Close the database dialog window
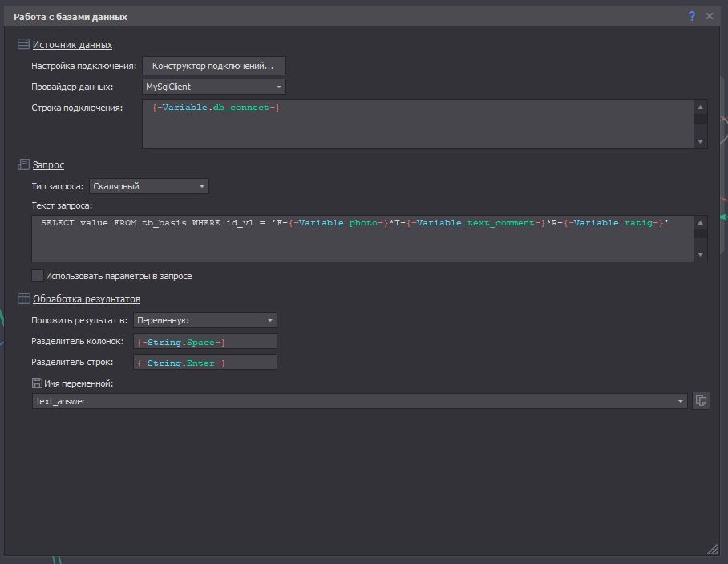The width and height of the screenshot is (728, 564). [710, 16]
